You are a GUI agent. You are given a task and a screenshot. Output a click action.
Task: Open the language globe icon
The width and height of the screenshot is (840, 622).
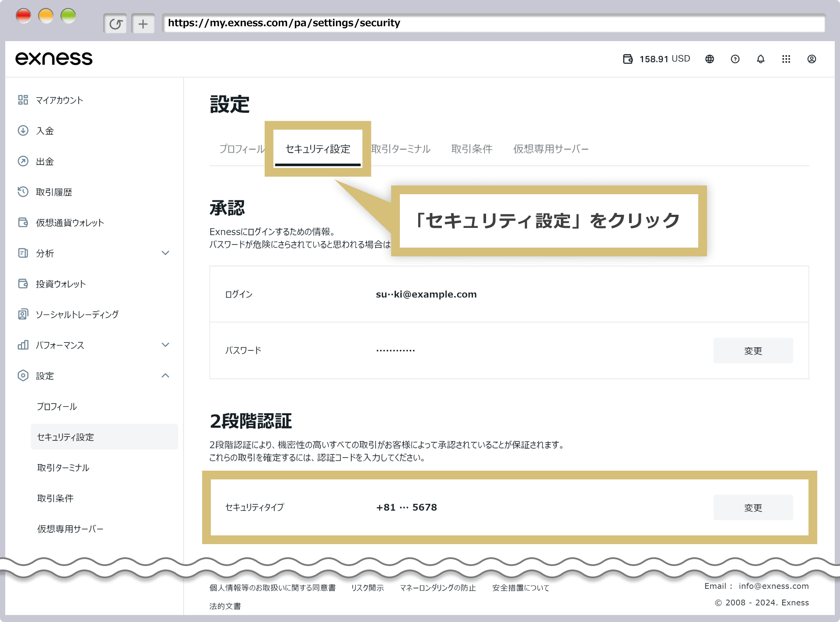[x=710, y=59]
